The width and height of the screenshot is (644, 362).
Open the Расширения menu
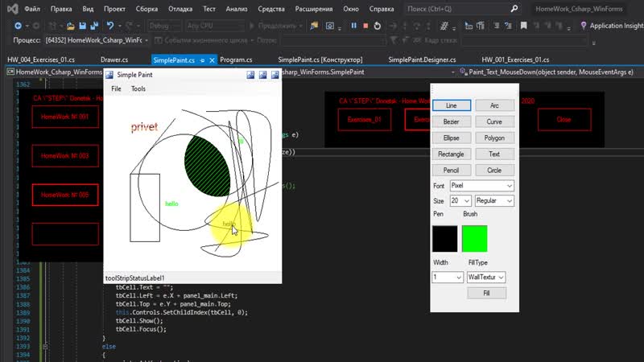click(313, 9)
